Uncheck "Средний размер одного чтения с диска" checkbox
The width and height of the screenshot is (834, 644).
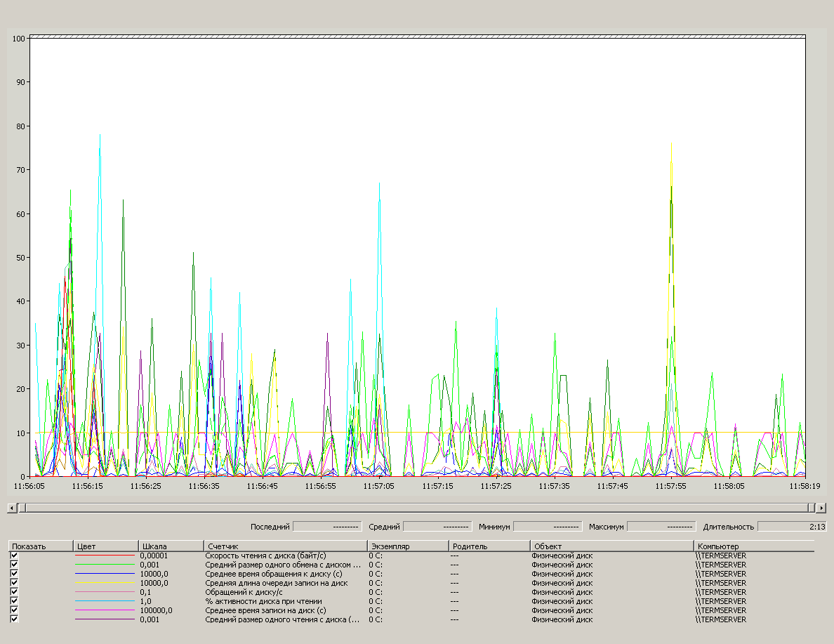click(14, 619)
